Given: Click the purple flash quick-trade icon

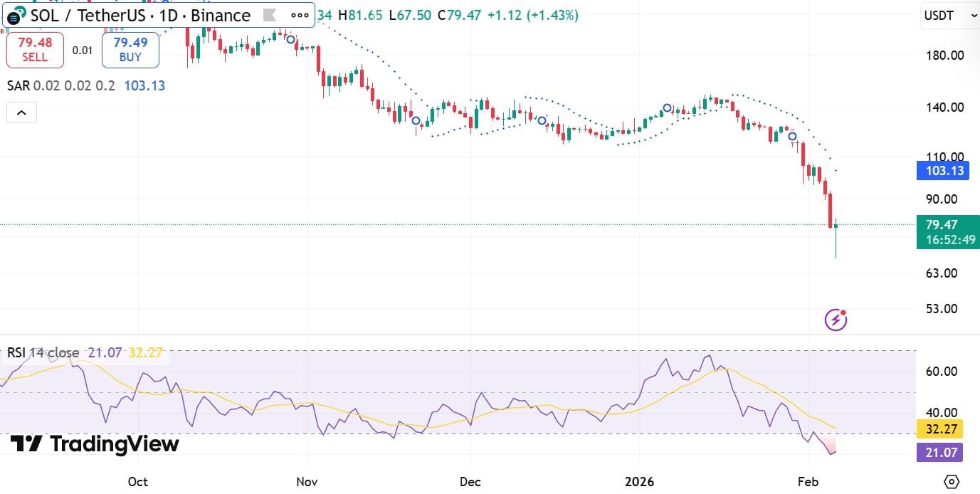Looking at the screenshot, I should (x=834, y=319).
